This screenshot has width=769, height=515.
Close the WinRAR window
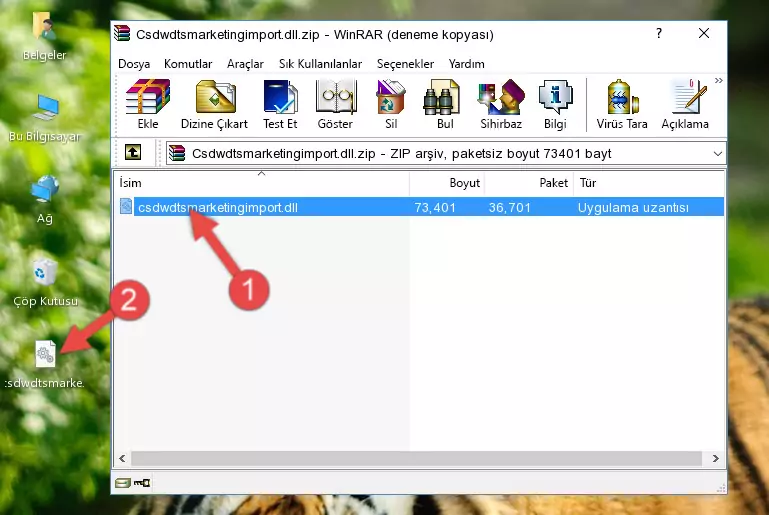click(704, 33)
